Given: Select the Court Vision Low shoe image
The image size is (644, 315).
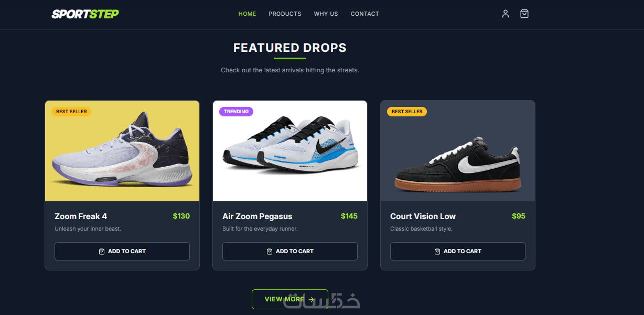Looking at the screenshot, I should pyautogui.click(x=458, y=151).
